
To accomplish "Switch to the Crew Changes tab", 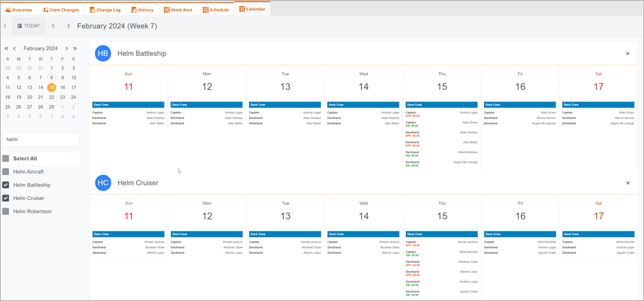I will tap(61, 10).
